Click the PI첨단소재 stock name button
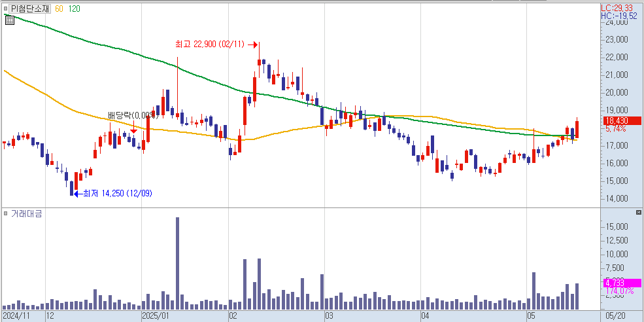 tap(30, 9)
